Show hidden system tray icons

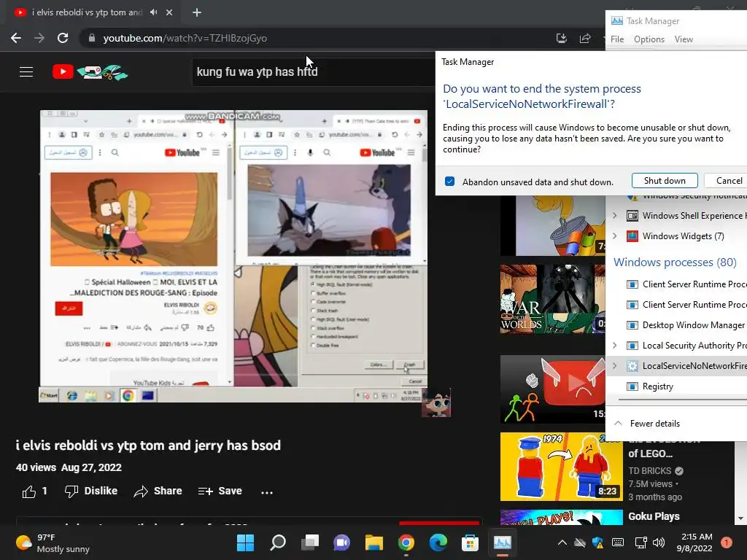(562, 542)
